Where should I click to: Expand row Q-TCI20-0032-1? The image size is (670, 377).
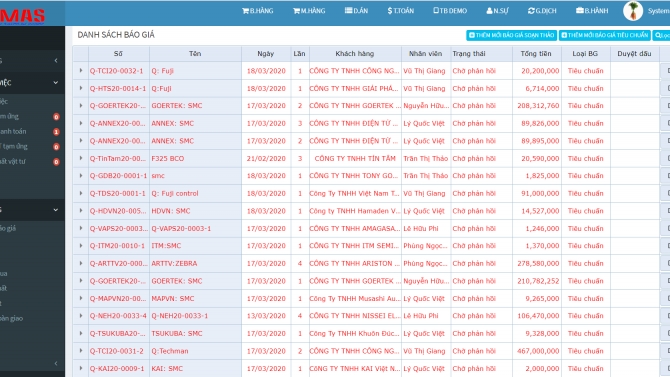81,71
